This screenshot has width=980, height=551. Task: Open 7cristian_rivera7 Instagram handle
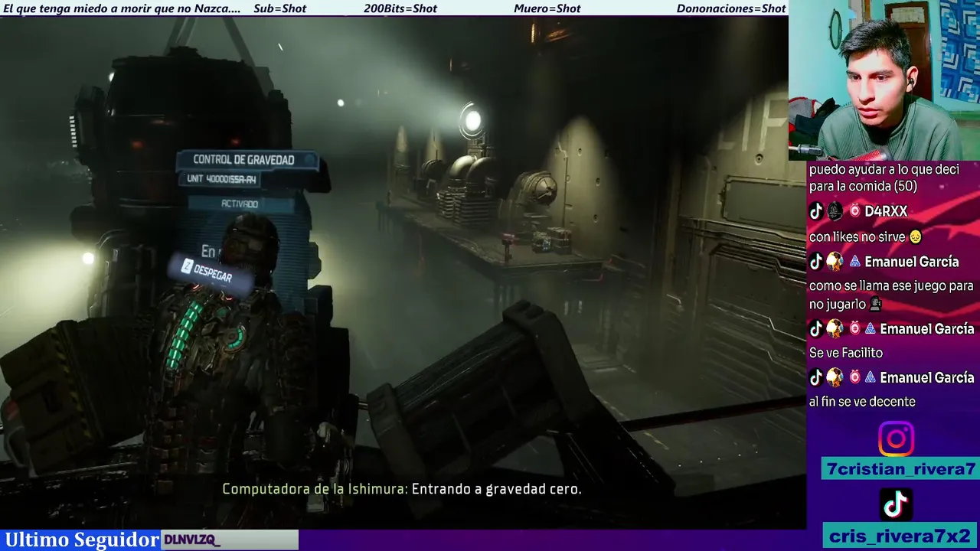900,469
